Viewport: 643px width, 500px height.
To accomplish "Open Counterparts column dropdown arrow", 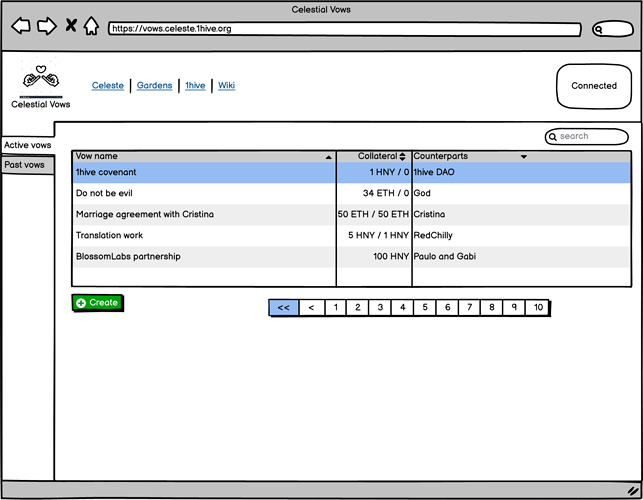I will pos(523,157).
